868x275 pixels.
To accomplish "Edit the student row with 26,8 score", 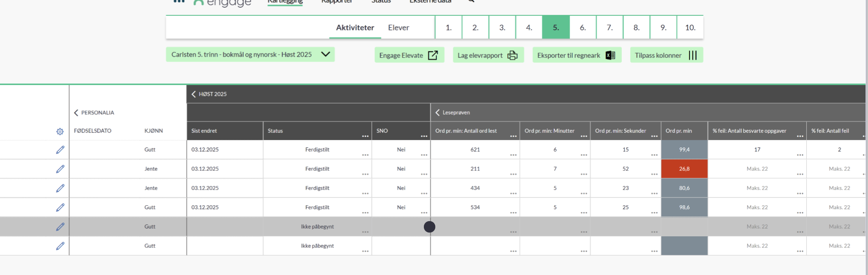I will pos(60,169).
